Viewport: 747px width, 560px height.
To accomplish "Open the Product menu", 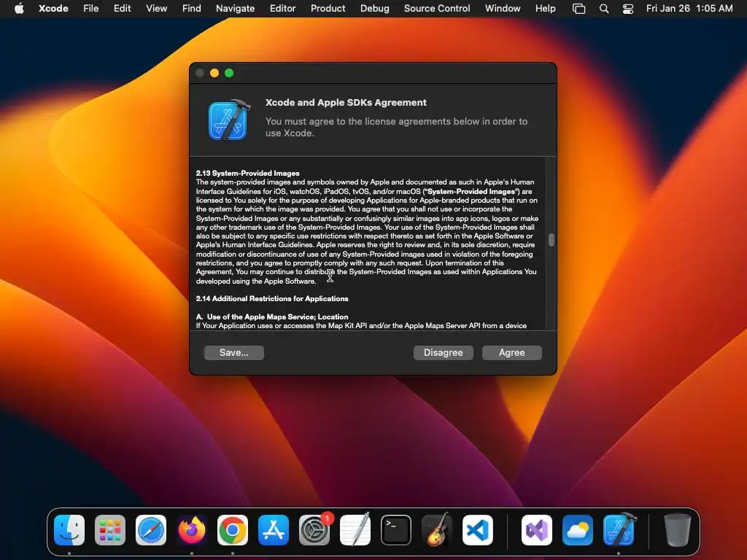I will point(328,8).
